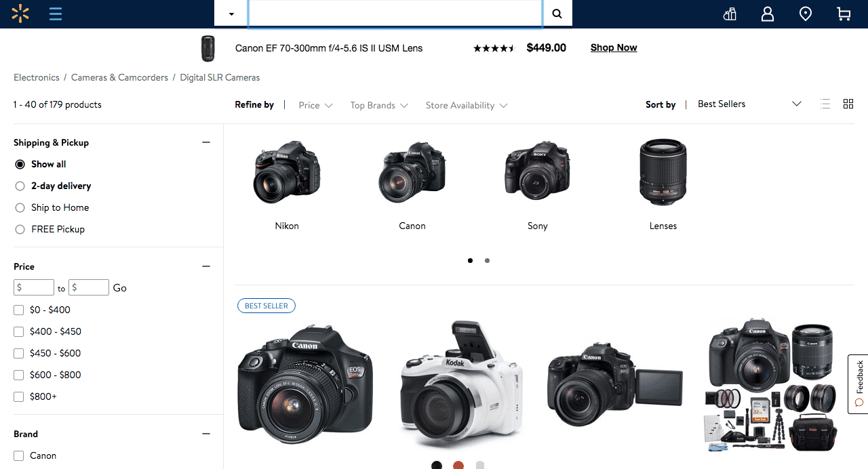Open the shopping cart
This screenshot has width=868, height=469.
point(844,14)
